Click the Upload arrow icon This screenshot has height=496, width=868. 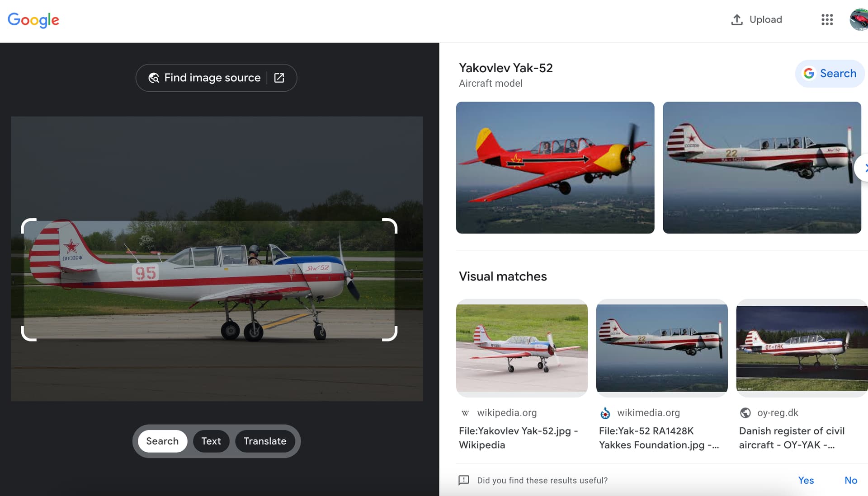[x=736, y=20]
